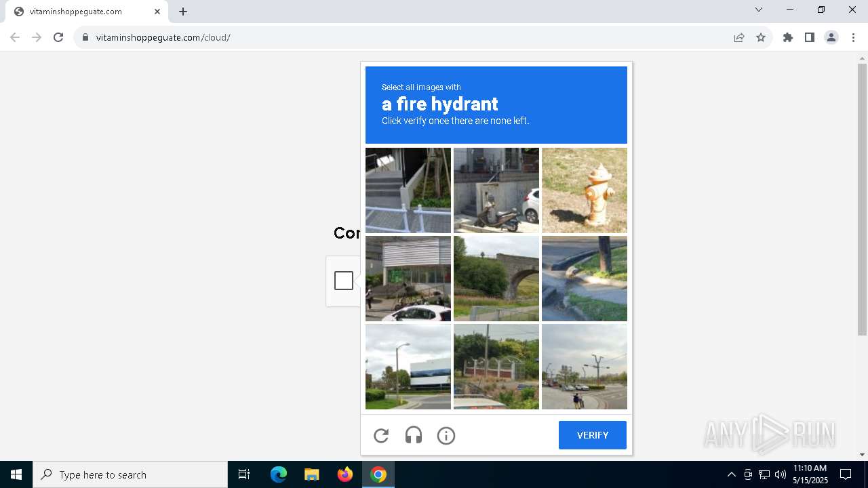Open the Chrome three-dot menu
868x488 pixels.
click(x=853, y=37)
